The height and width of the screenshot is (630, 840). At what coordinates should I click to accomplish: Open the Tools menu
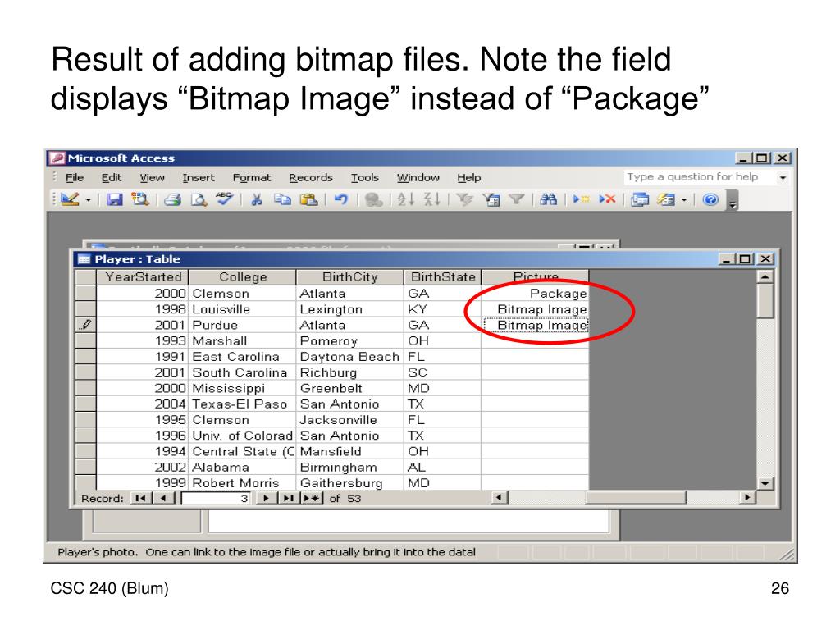pos(365,177)
